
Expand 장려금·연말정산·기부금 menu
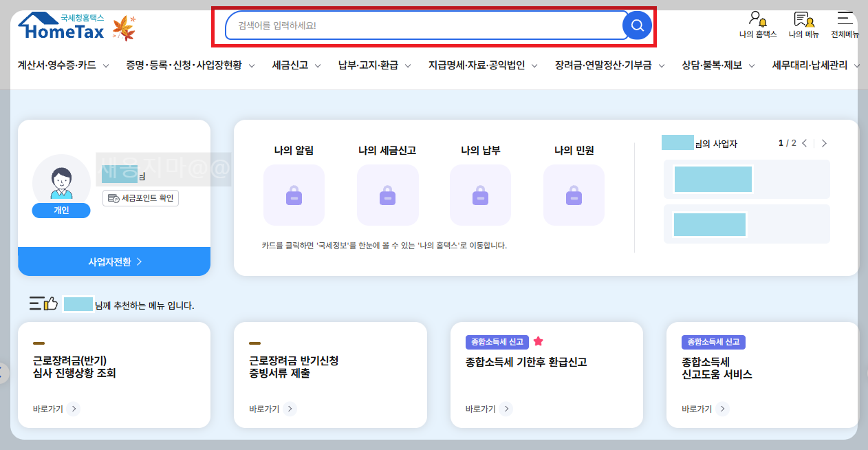pyautogui.click(x=610, y=65)
